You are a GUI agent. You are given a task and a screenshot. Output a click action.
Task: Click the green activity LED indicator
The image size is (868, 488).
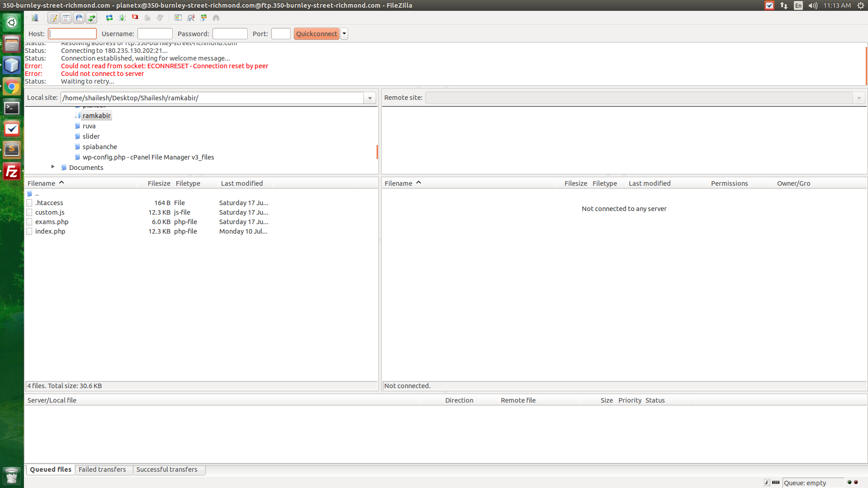pyautogui.click(x=850, y=482)
